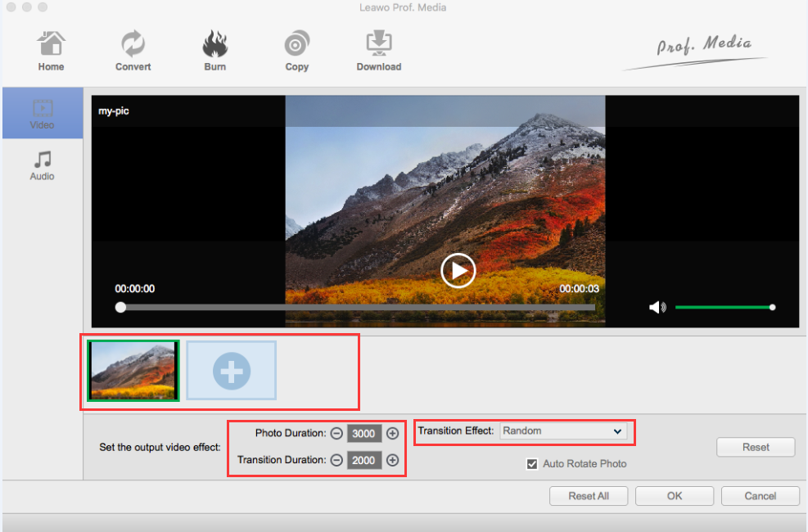Increase Transition Duration with plus button
Image resolution: width=808 pixels, height=532 pixels.
[392, 460]
